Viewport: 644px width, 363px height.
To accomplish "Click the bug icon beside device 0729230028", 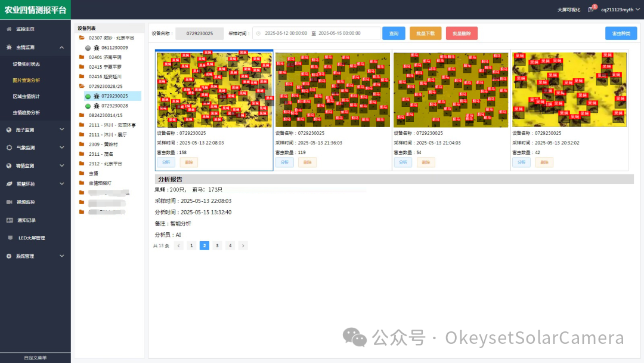I will (97, 106).
